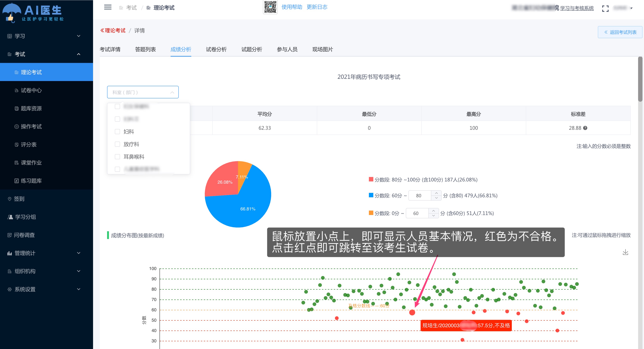Check the 耳鼻喉科 department checkbox
The image size is (644, 349).
[x=117, y=157]
